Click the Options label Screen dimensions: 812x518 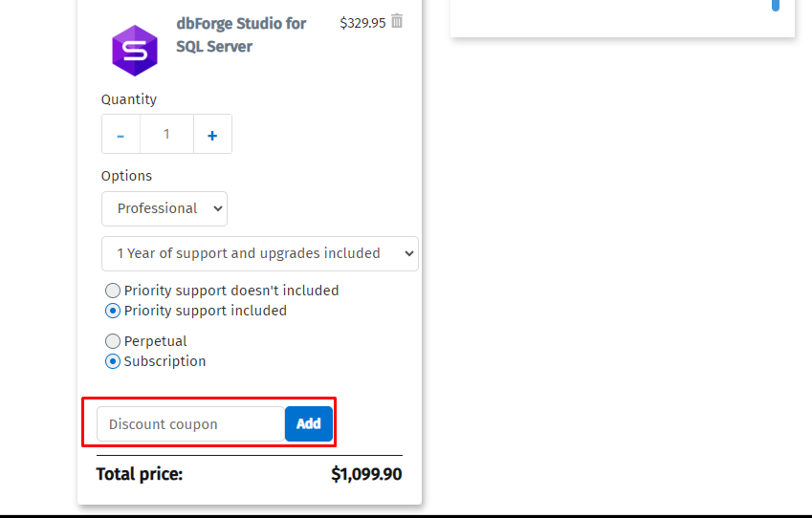126,176
